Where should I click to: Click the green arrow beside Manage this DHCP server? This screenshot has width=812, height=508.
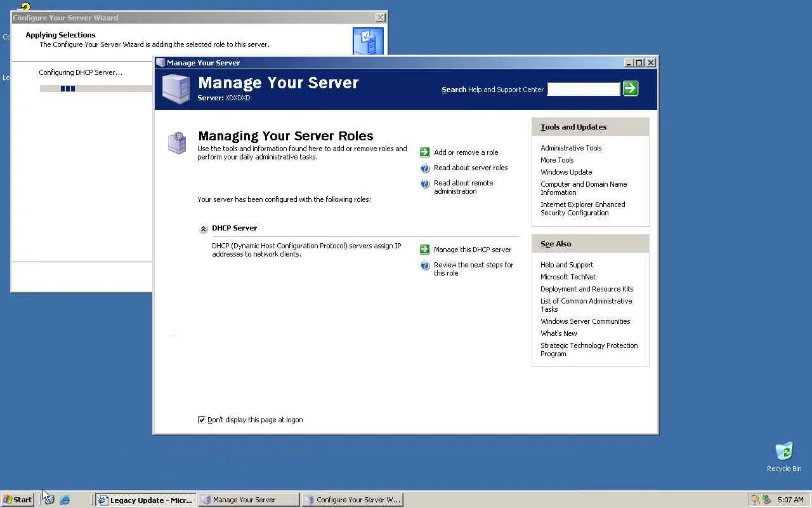click(x=425, y=250)
